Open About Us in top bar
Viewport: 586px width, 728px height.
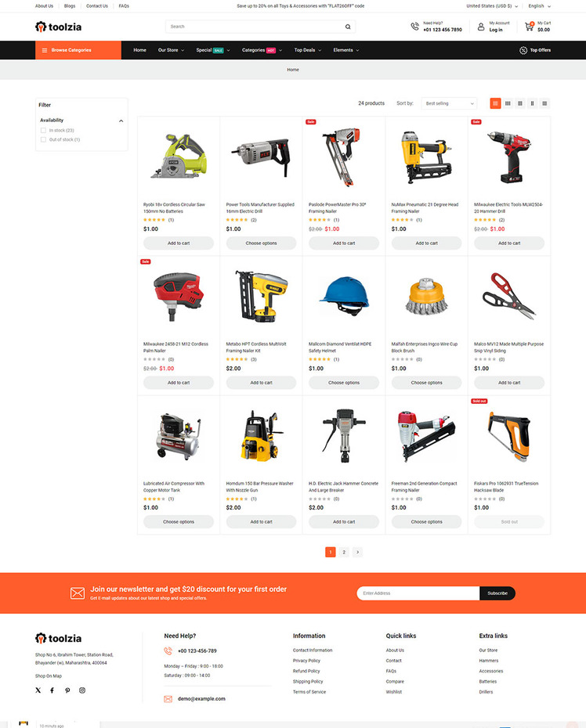click(x=44, y=6)
